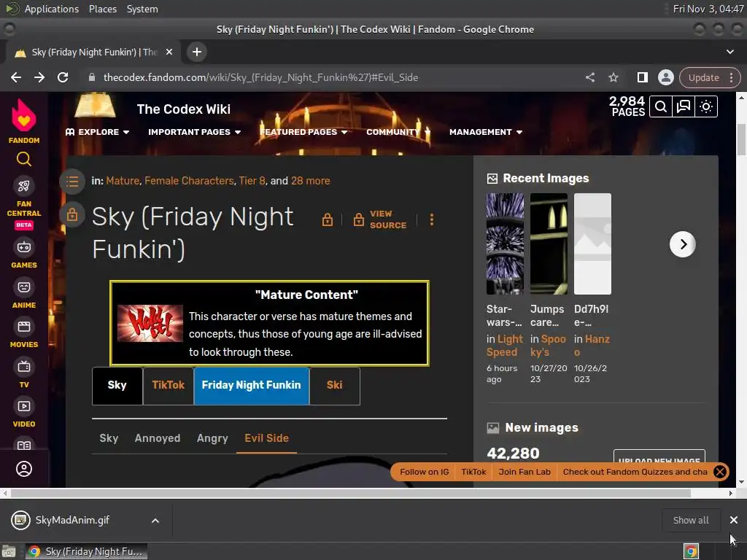This screenshot has height=560, width=747.
Task: Click the horizontal page scrollbar
Action: 350,494
